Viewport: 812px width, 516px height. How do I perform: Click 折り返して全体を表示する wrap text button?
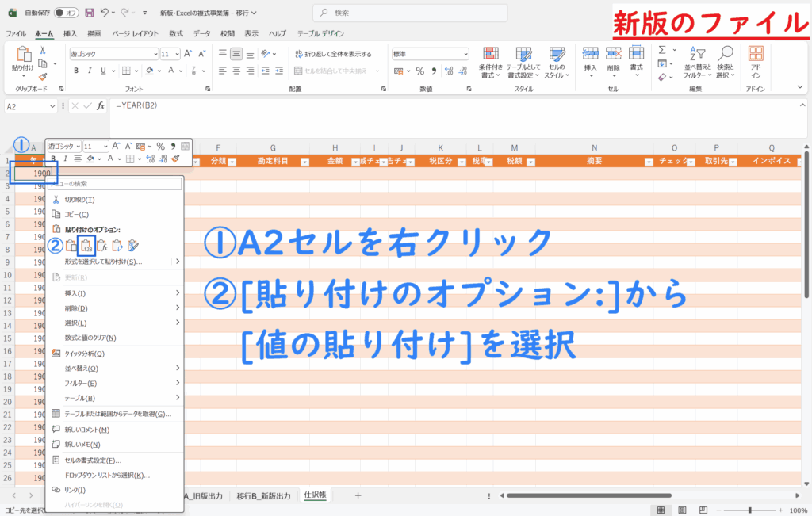331,54
